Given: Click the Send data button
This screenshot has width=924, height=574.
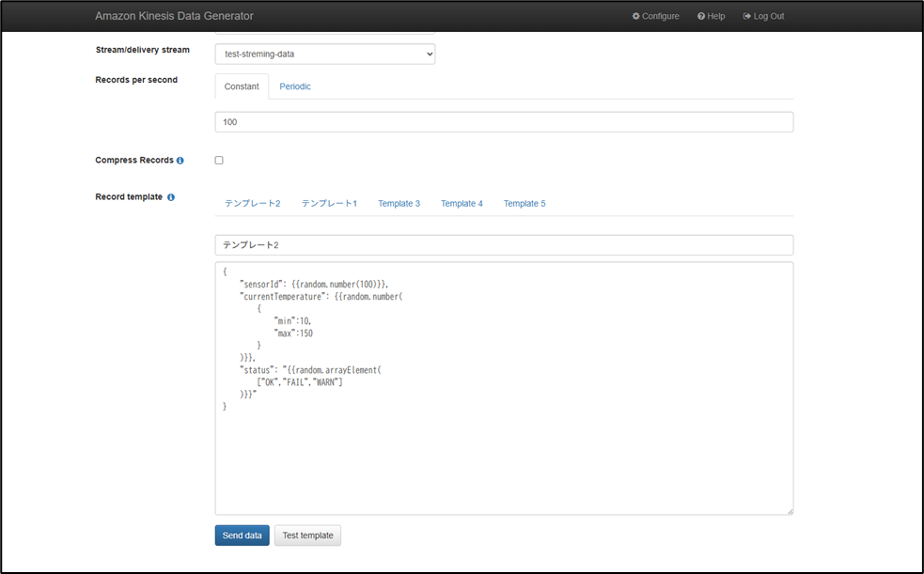Looking at the screenshot, I should pyautogui.click(x=243, y=535).
